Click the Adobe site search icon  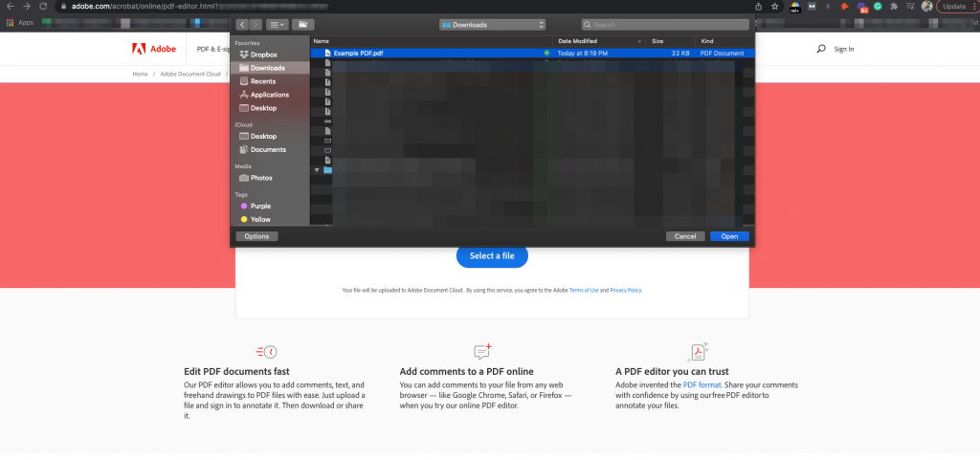click(820, 49)
